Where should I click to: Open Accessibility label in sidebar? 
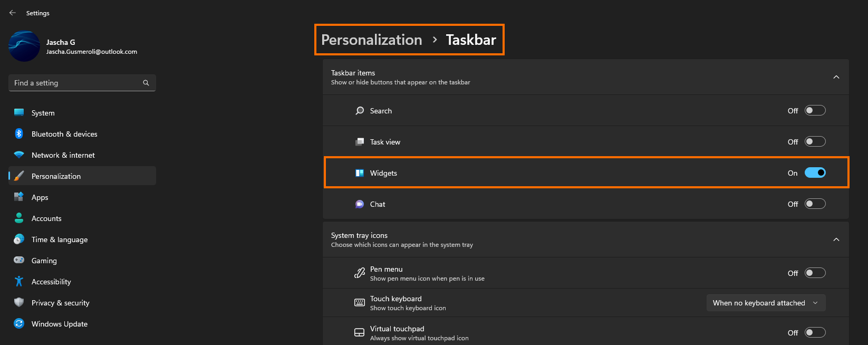click(51, 282)
